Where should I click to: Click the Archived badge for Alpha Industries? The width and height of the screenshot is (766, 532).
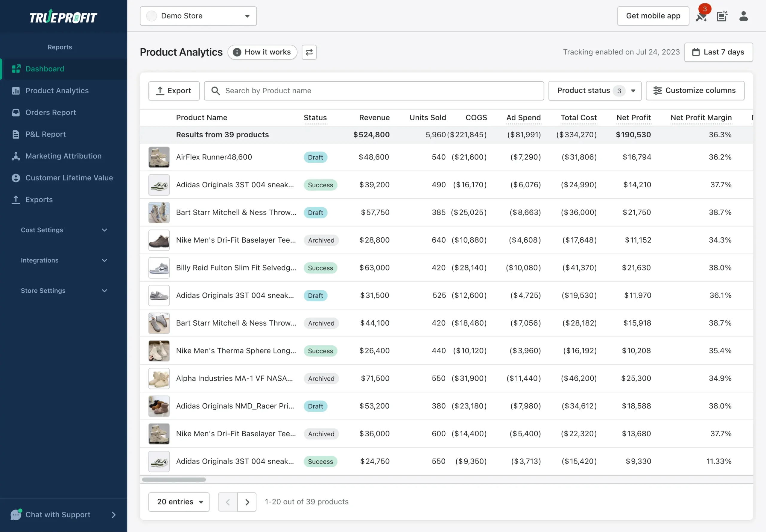point(321,379)
